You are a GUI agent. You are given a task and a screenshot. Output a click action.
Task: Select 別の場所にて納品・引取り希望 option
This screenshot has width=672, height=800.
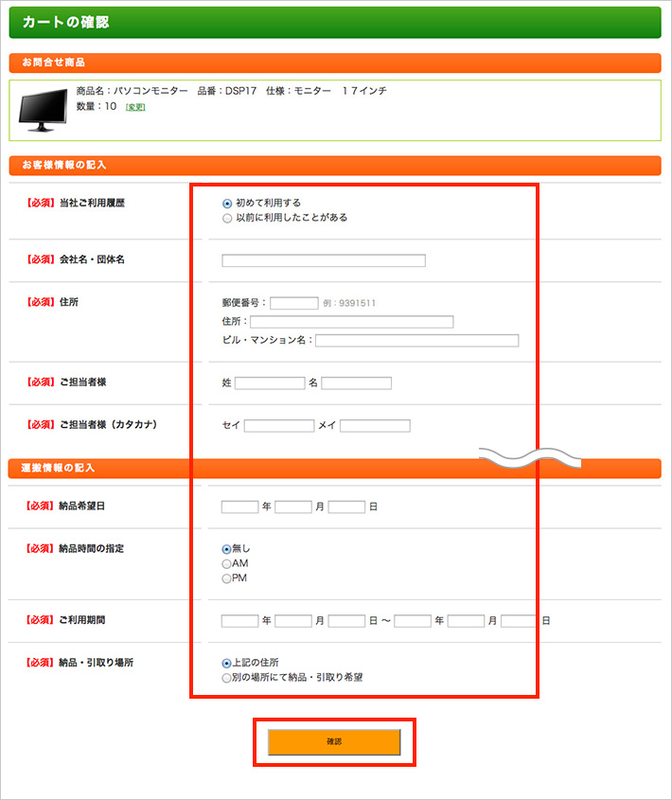click(x=226, y=678)
